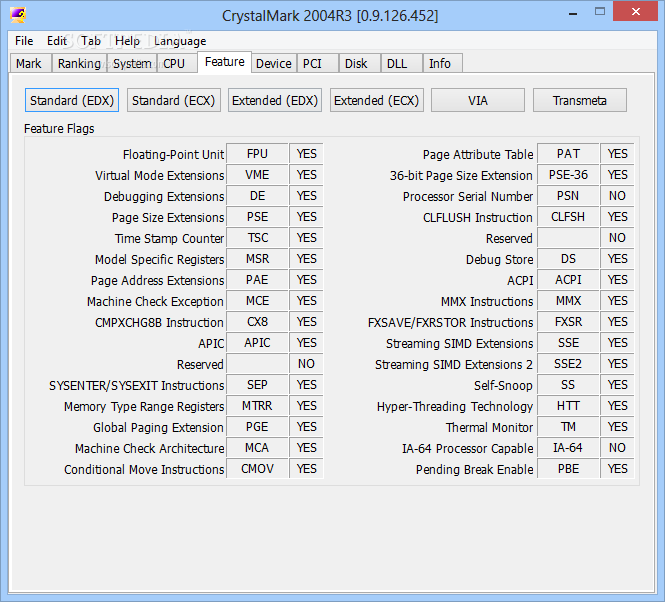This screenshot has width=665, height=602.
Task: Click the SSE2 abbreviation cell
Action: pyautogui.click(x=568, y=364)
